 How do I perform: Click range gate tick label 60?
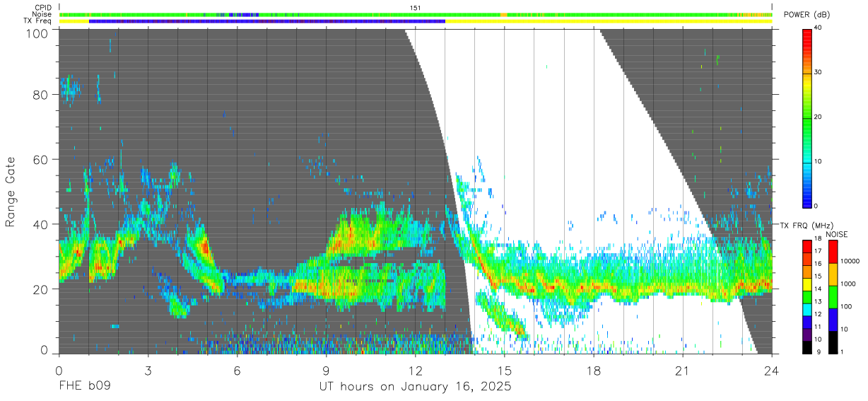42,159
